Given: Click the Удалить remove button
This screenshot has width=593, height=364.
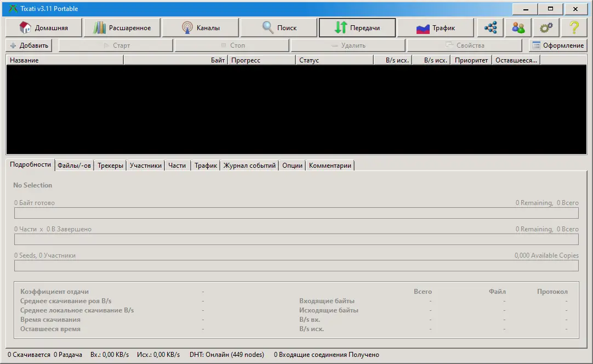Looking at the screenshot, I should pos(348,46).
